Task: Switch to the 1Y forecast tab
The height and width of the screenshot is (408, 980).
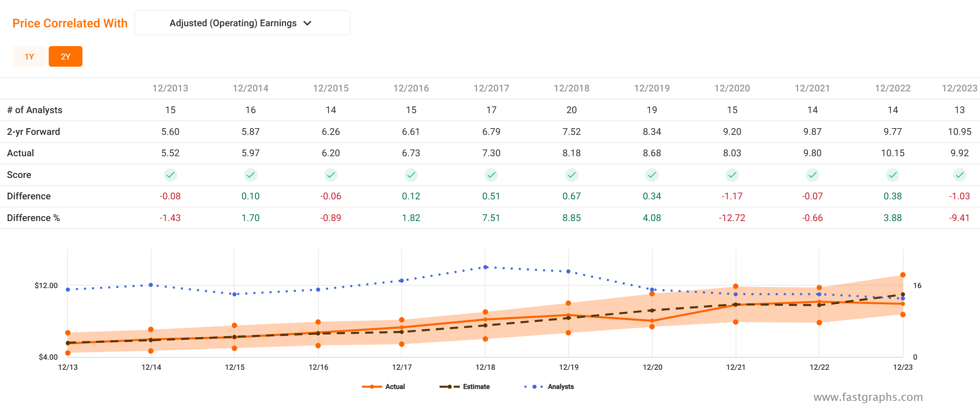Action: point(29,57)
